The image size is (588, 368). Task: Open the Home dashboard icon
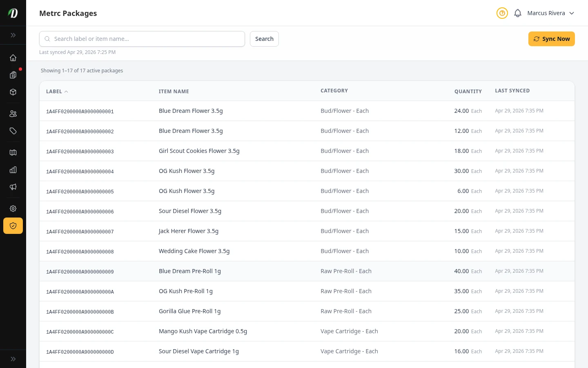[x=13, y=58]
